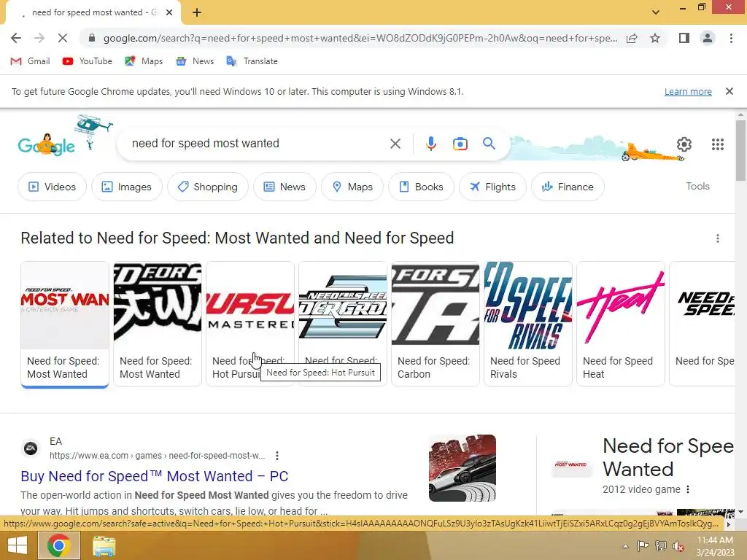Filter results by Maps chip
The height and width of the screenshot is (560, 747).
tap(352, 187)
